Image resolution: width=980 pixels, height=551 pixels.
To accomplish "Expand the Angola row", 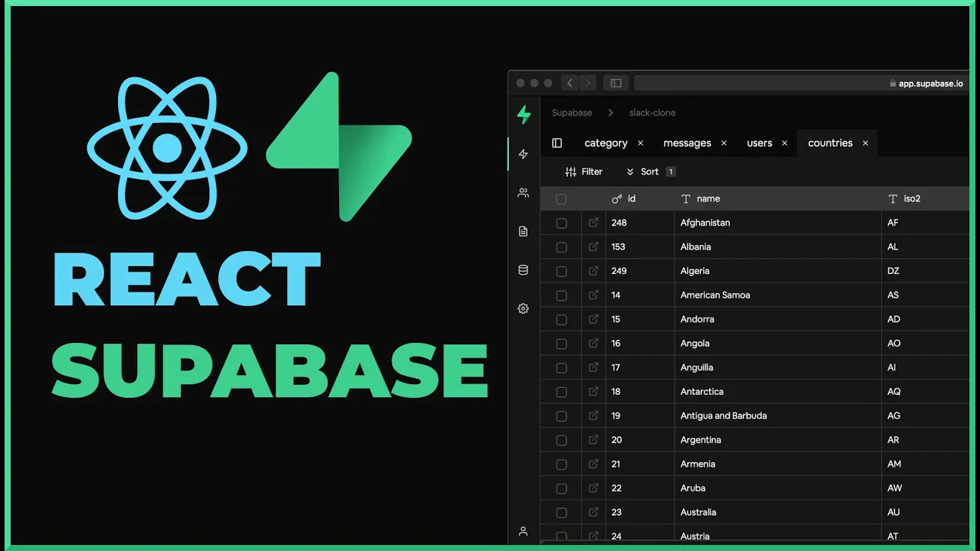I will click(593, 343).
